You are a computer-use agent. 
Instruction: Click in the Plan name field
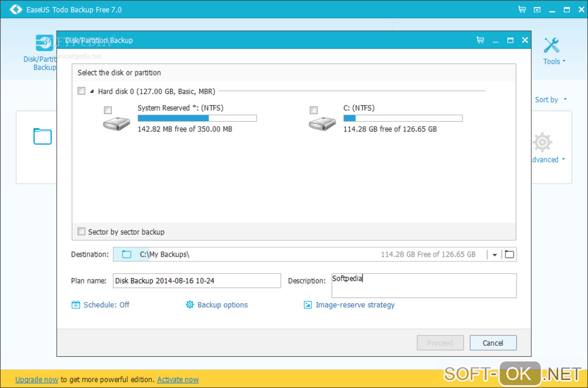click(197, 281)
